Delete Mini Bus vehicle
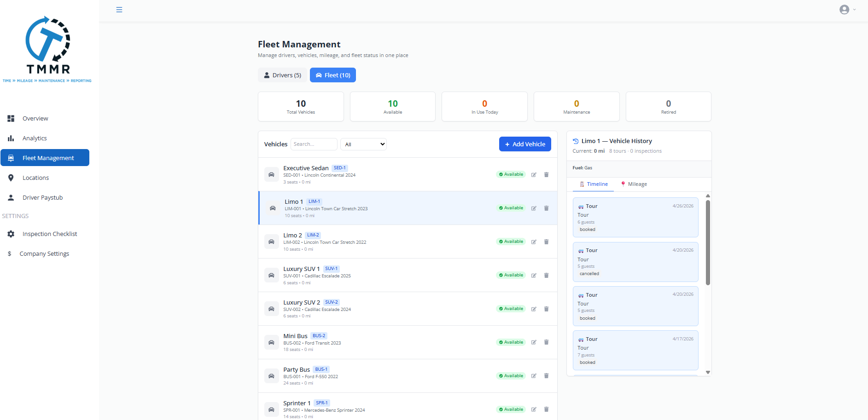The image size is (868, 420). point(547,342)
